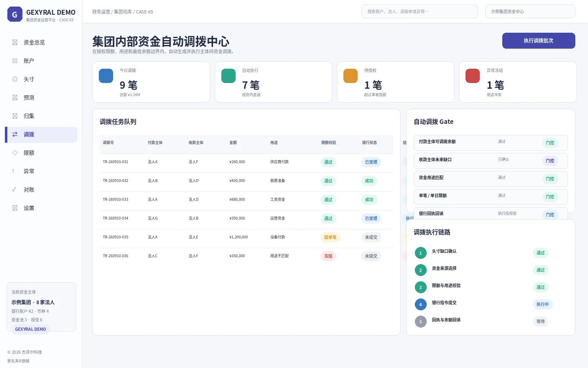Click step 4 circle for 银行指令提交
Screen dimensions: 588x368
coord(421,305)
